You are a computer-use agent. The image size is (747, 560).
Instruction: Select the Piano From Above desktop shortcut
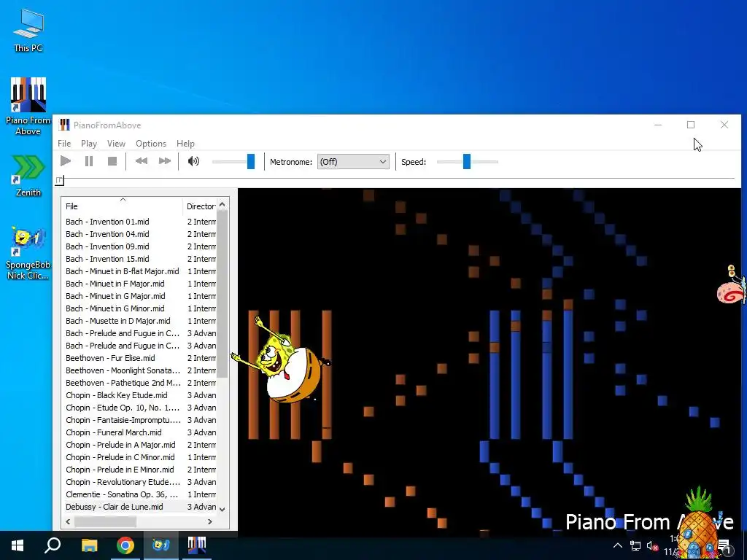[x=28, y=106]
